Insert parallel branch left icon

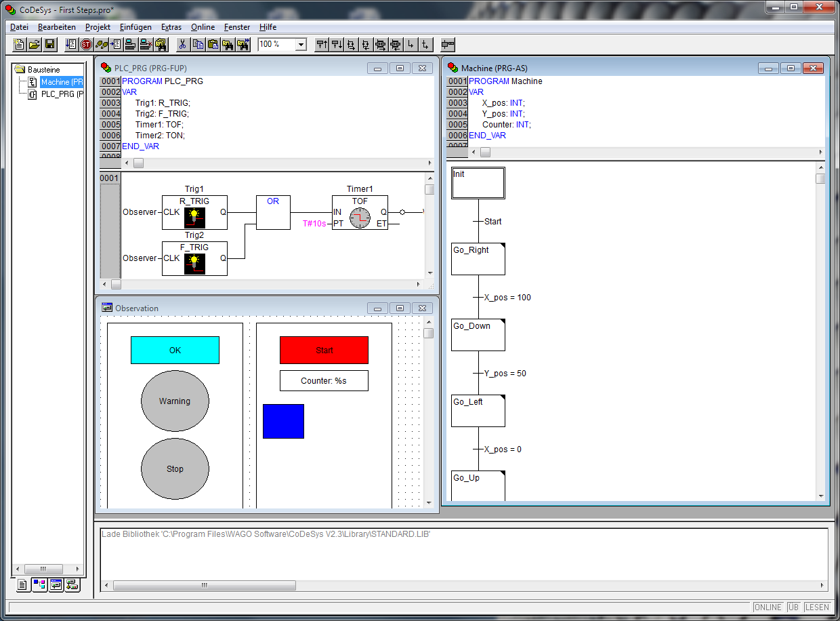[396, 45]
